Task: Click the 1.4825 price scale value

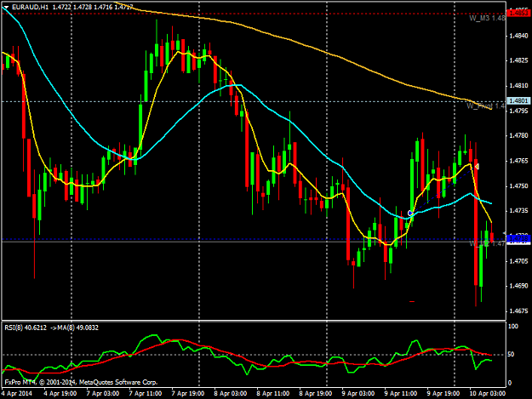Action: click(518, 60)
